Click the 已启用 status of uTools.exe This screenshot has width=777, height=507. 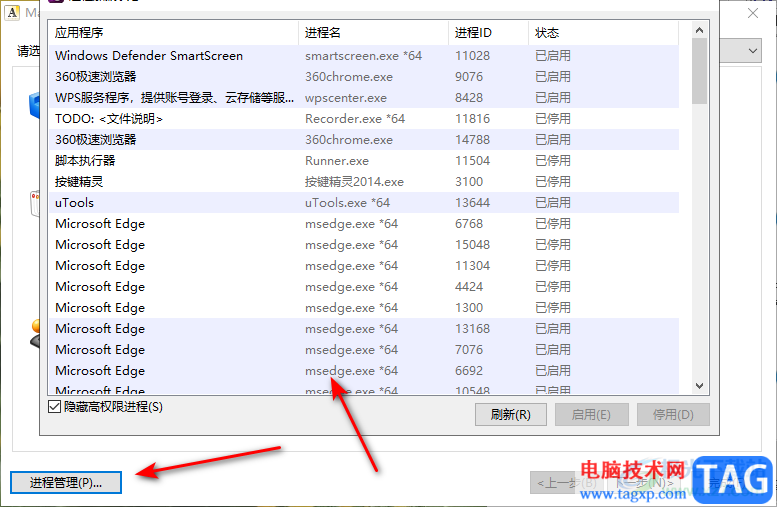click(553, 203)
